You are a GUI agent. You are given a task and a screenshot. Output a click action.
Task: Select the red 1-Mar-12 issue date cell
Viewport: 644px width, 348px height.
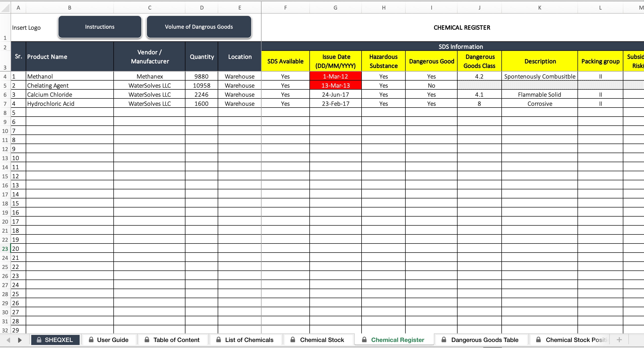click(335, 76)
